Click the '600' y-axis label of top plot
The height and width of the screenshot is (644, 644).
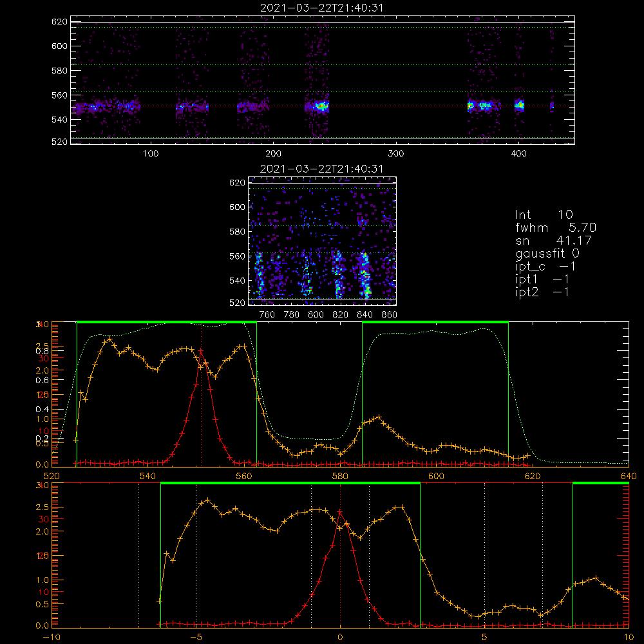(59, 46)
